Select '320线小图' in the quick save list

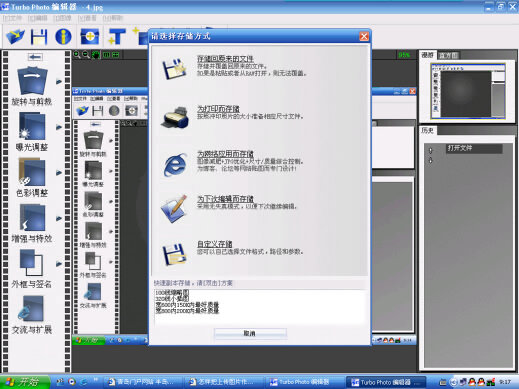tap(172, 298)
